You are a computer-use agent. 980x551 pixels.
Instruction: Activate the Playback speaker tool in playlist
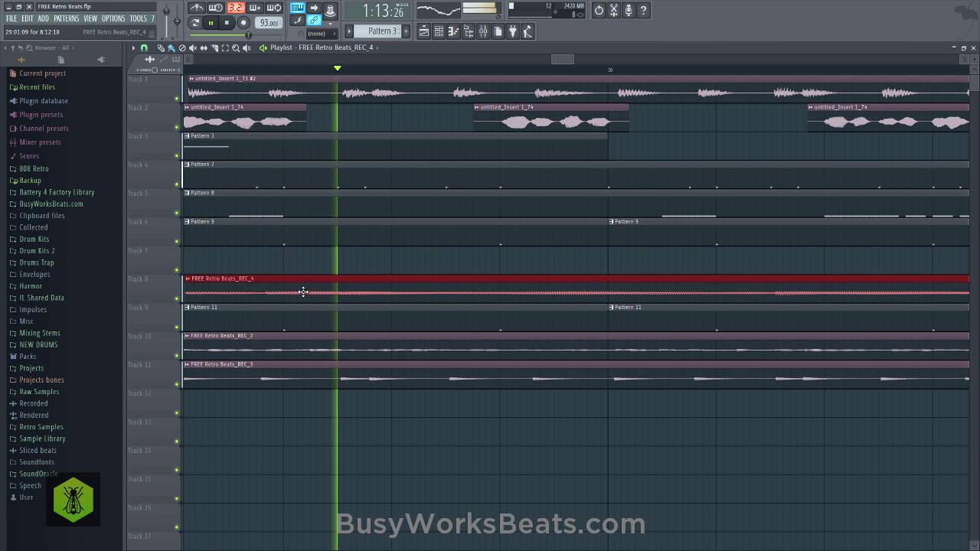(x=247, y=47)
